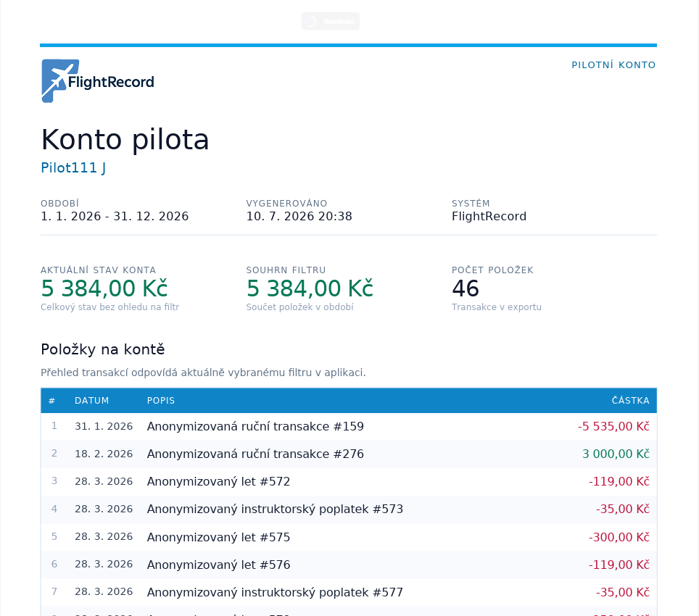Screen dimensions: 699x616
Task: Click the balance under AKTUÁLNÍ STAV KONTA
Action: tap(104, 288)
